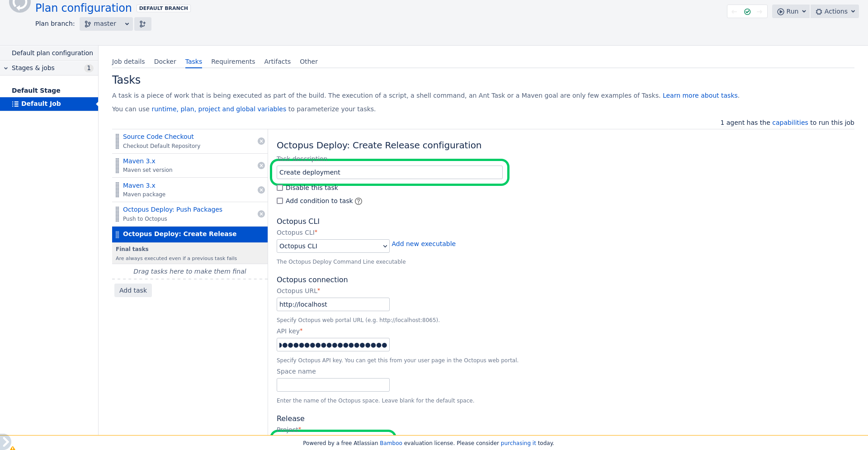Switch to the Job details tab
The image size is (868, 450).
click(128, 62)
